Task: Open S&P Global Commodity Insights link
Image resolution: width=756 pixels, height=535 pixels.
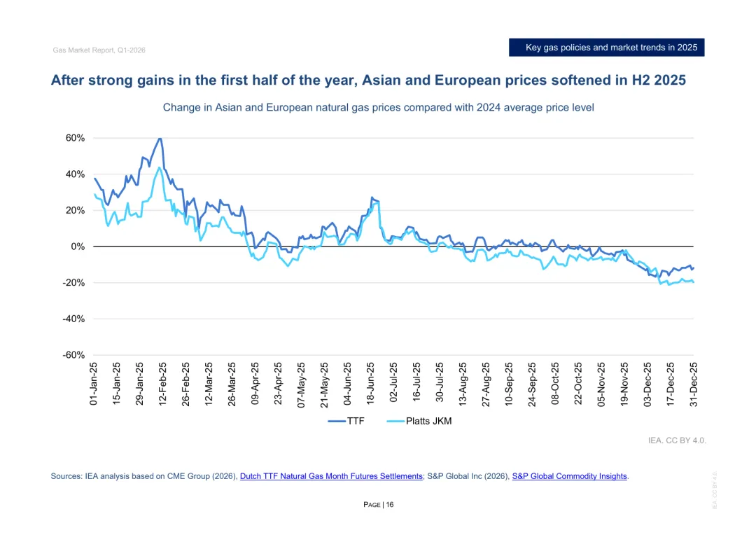Action: click(x=569, y=476)
